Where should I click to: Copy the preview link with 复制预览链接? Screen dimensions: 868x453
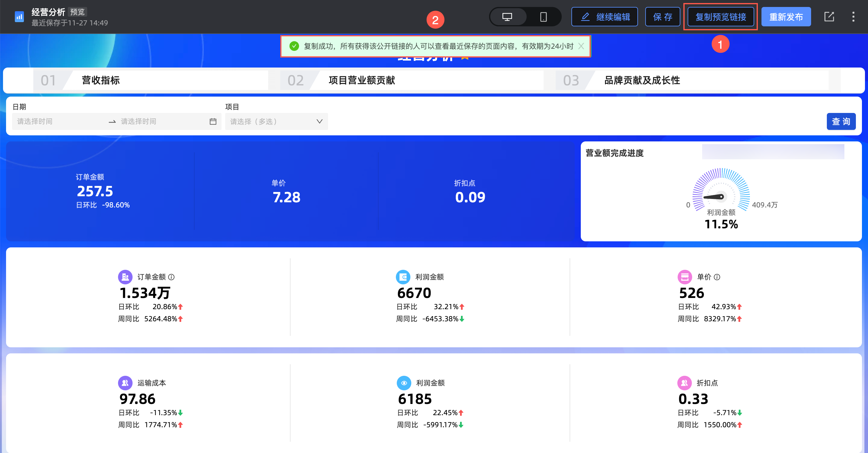[720, 17]
